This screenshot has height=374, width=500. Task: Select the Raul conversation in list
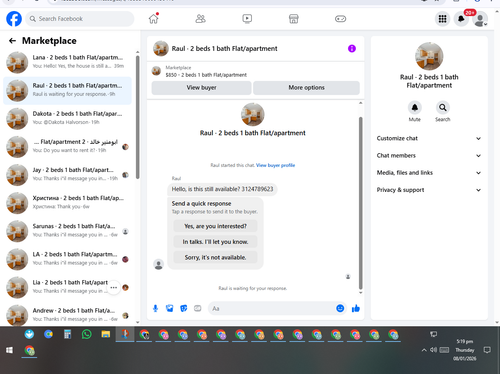click(67, 90)
